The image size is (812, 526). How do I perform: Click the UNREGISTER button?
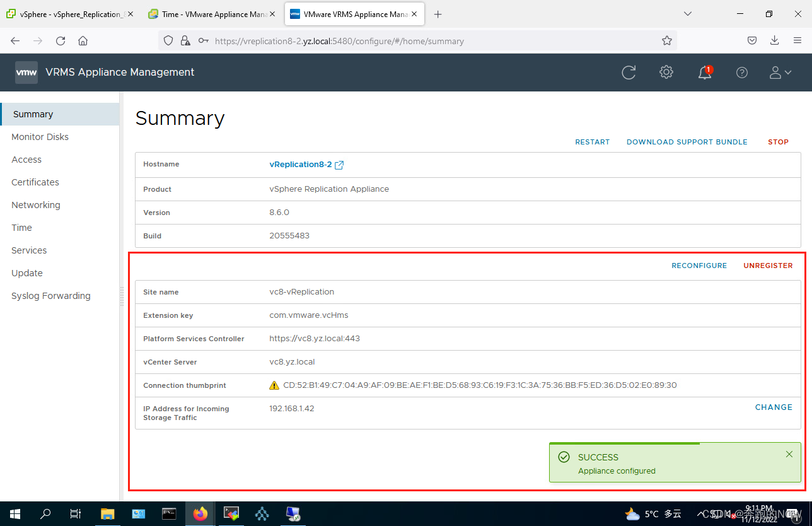click(x=768, y=266)
